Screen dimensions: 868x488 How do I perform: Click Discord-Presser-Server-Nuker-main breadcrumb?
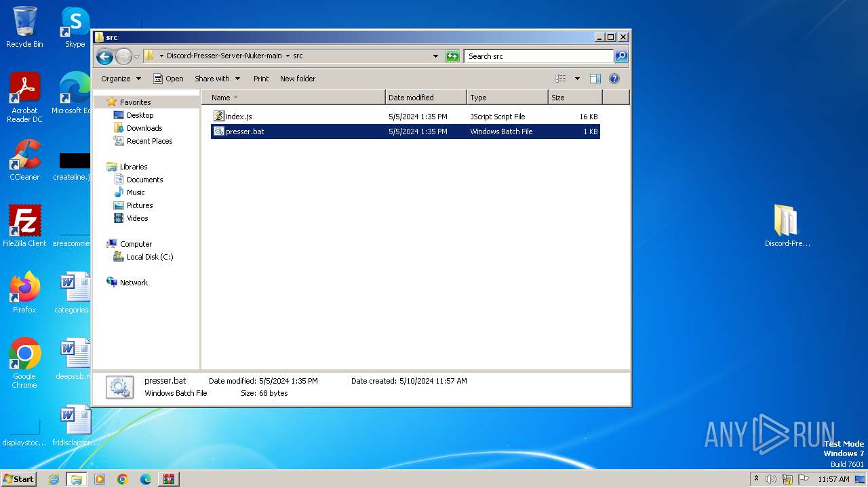click(x=224, y=56)
